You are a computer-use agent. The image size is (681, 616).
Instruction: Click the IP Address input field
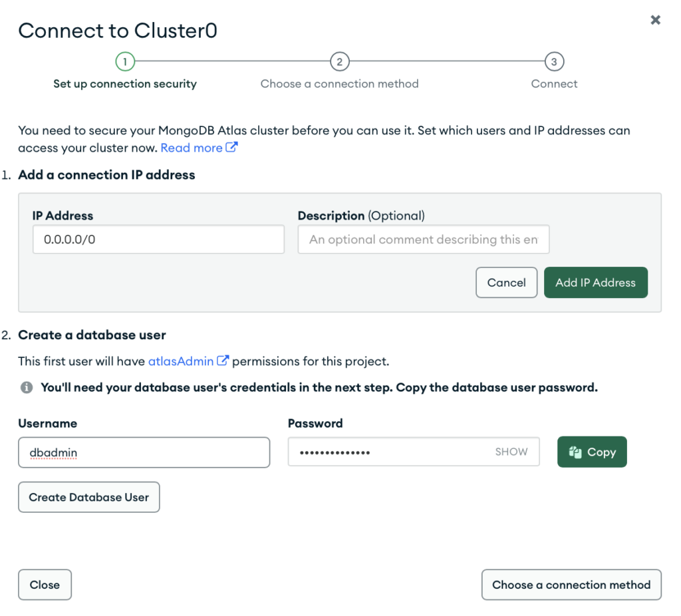coord(158,239)
